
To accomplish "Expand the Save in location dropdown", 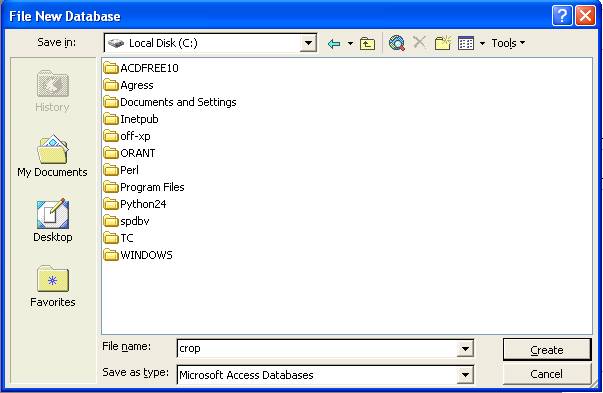I will [x=308, y=43].
